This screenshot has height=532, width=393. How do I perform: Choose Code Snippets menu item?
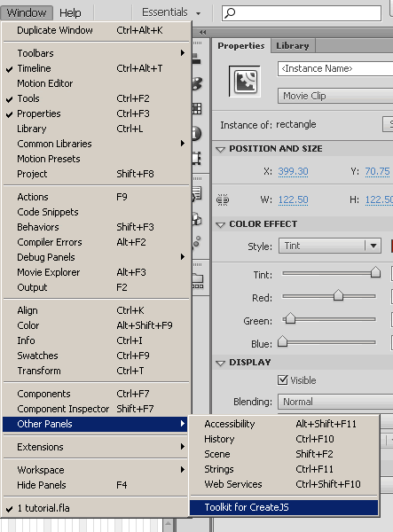[95, 212]
